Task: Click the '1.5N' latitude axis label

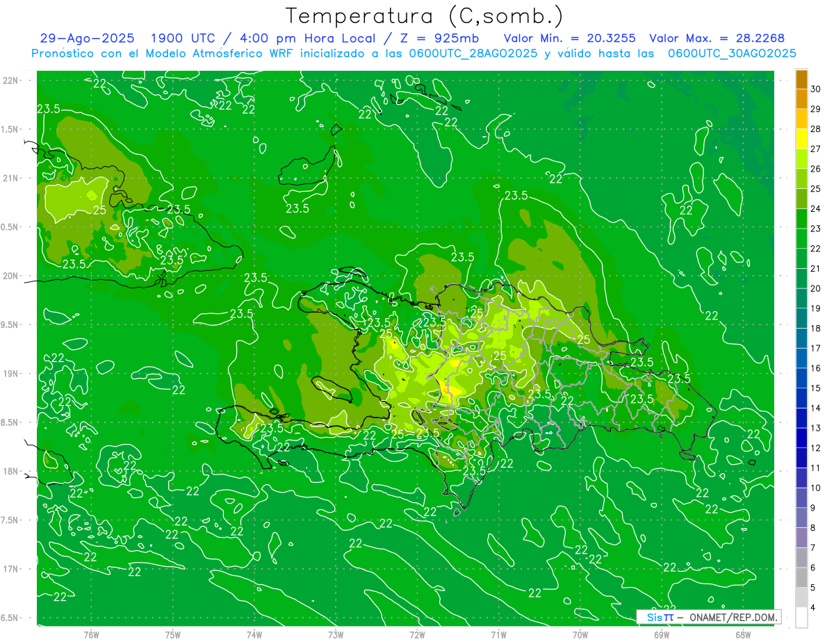Action: point(10,129)
